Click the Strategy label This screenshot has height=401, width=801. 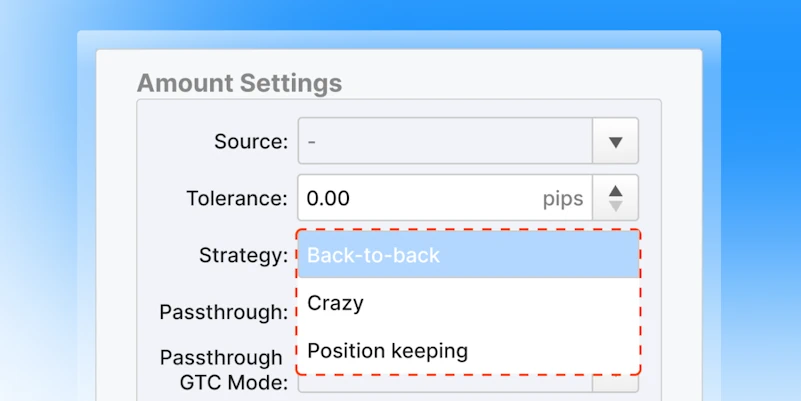pyautogui.click(x=244, y=255)
